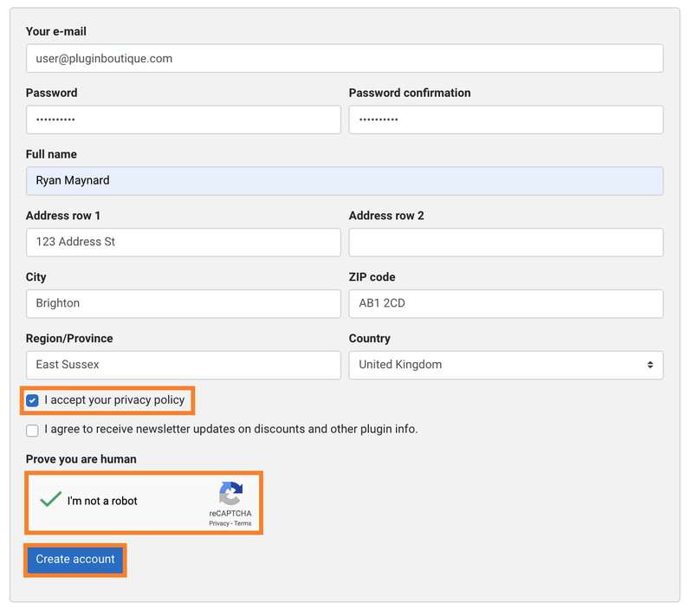Untick the privacy policy checkbox
This screenshot has height=616, width=693.
coord(32,400)
